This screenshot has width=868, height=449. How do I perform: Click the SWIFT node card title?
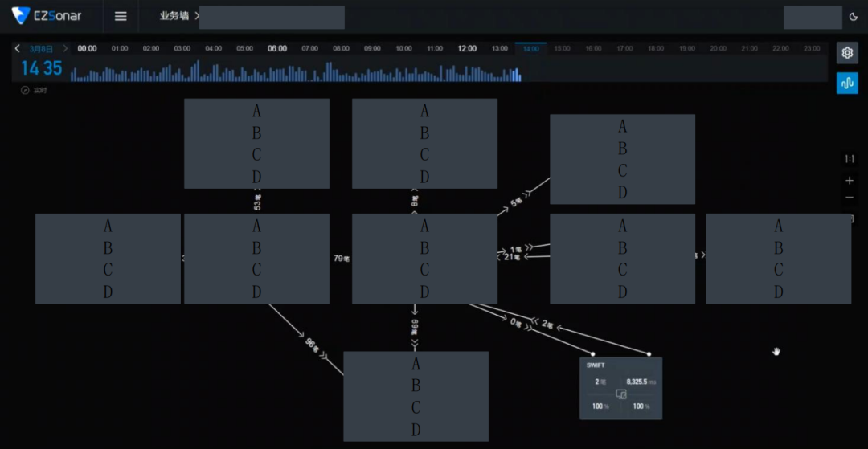[595, 365]
